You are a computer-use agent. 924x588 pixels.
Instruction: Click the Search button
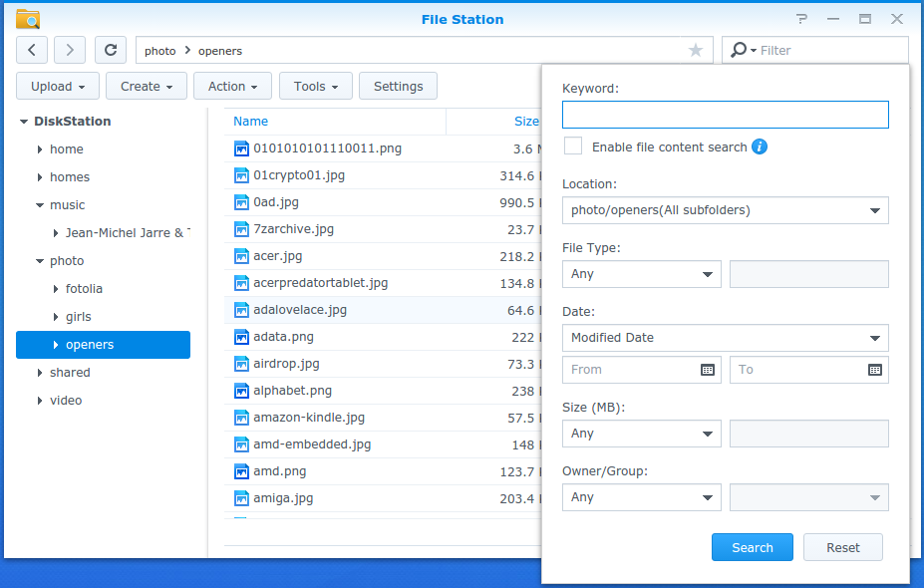(x=753, y=547)
